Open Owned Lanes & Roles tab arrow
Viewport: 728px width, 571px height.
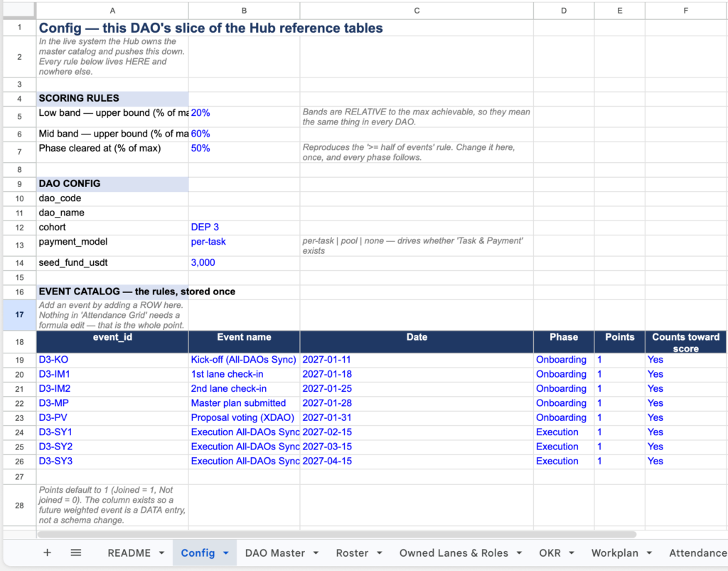[x=519, y=553]
